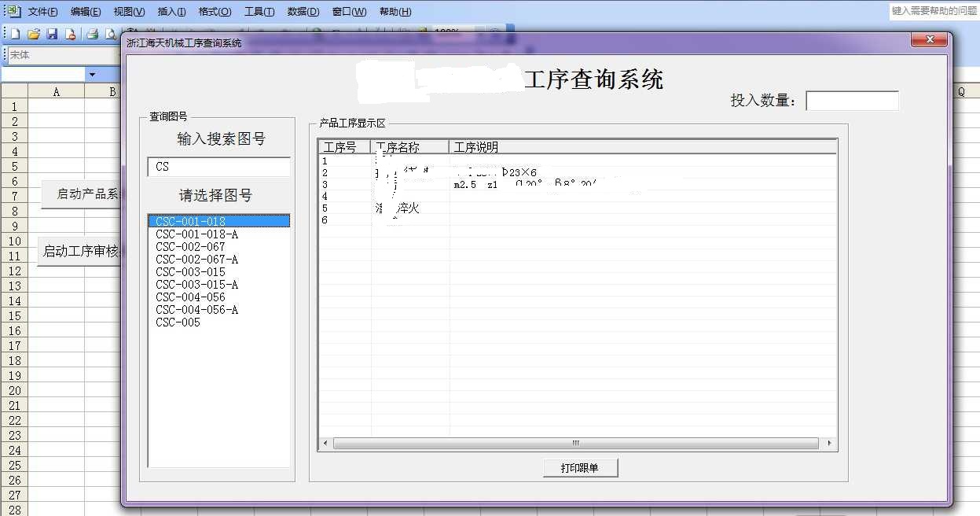This screenshot has height=516, width=980.
Task: Open the 格式(O) menu
Action: pyautogui.click(x=215, y=12)
